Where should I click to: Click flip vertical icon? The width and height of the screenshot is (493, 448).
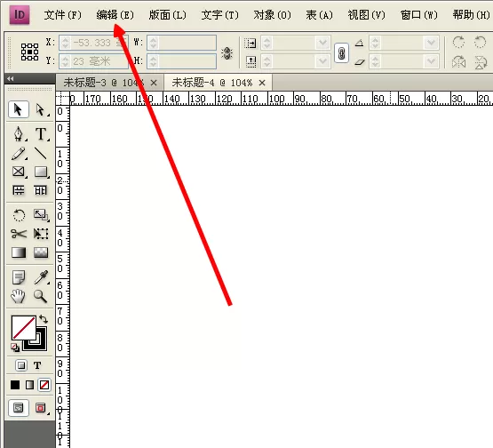pos(481,62)
